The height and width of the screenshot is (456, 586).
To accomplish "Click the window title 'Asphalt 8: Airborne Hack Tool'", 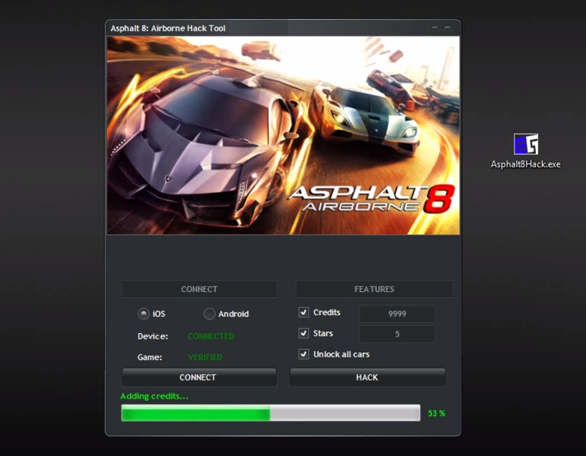I will (168, 28).
